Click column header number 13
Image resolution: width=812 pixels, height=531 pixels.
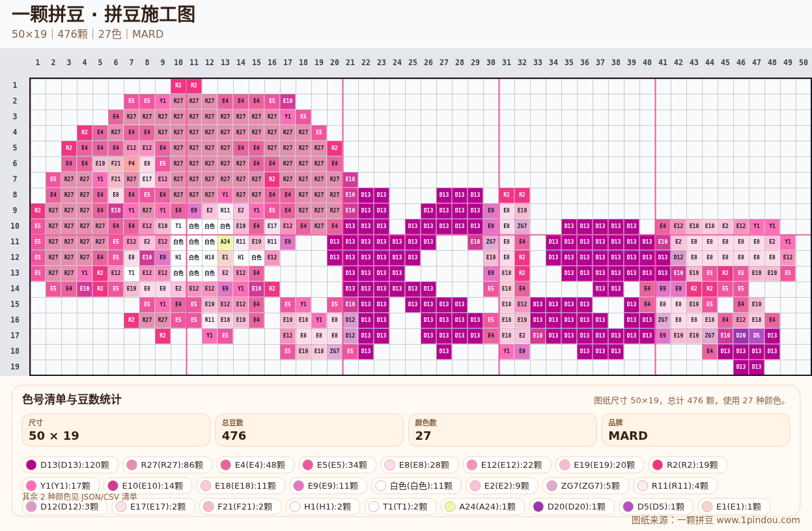coord(225,63)
